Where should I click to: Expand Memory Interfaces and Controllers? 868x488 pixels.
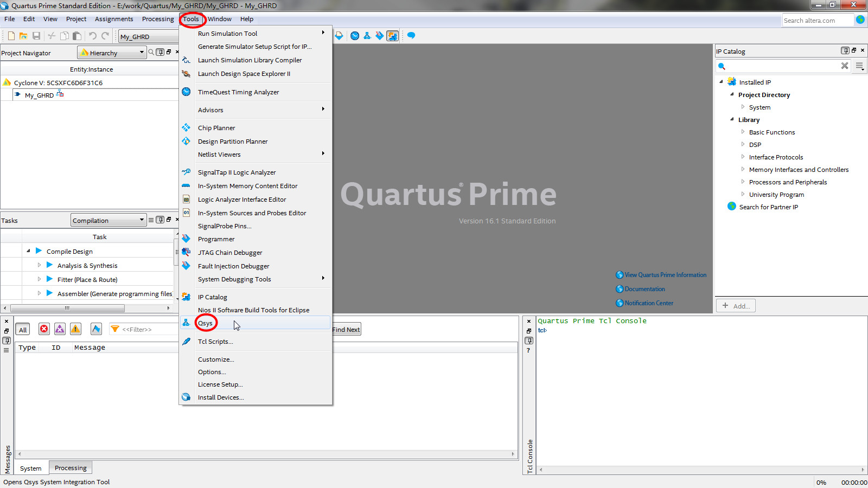pyautogui.click(x=743, y=169)
